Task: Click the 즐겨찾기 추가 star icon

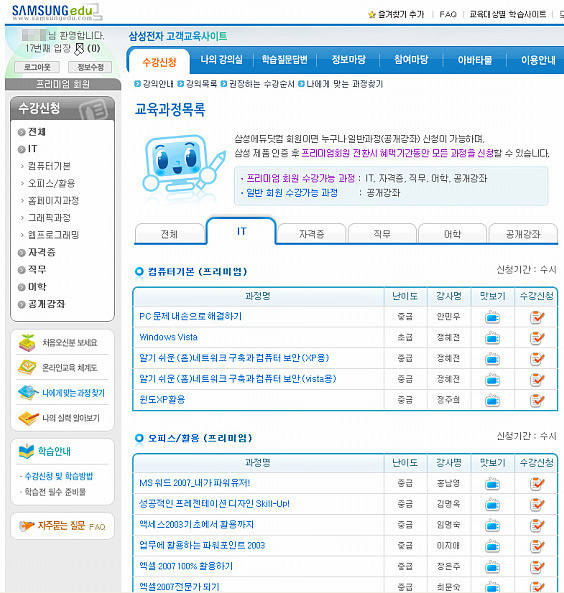Action: coord(371,15)
